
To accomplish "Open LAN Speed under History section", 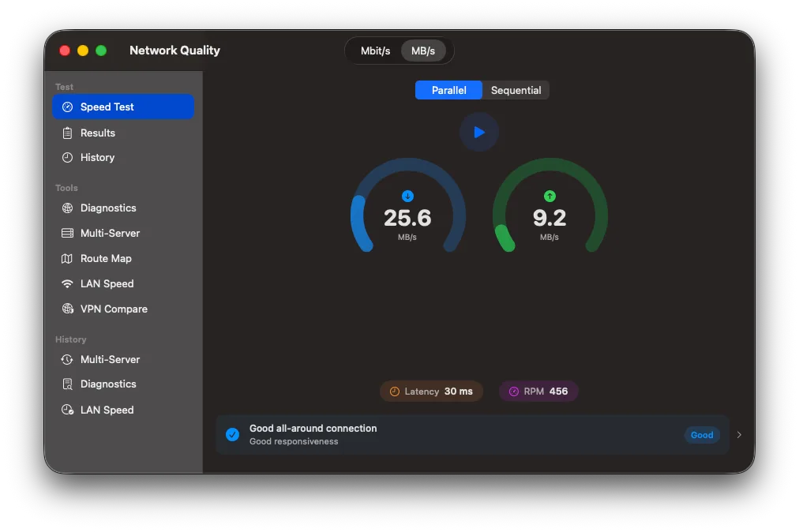I will click(x=123, y=410).
